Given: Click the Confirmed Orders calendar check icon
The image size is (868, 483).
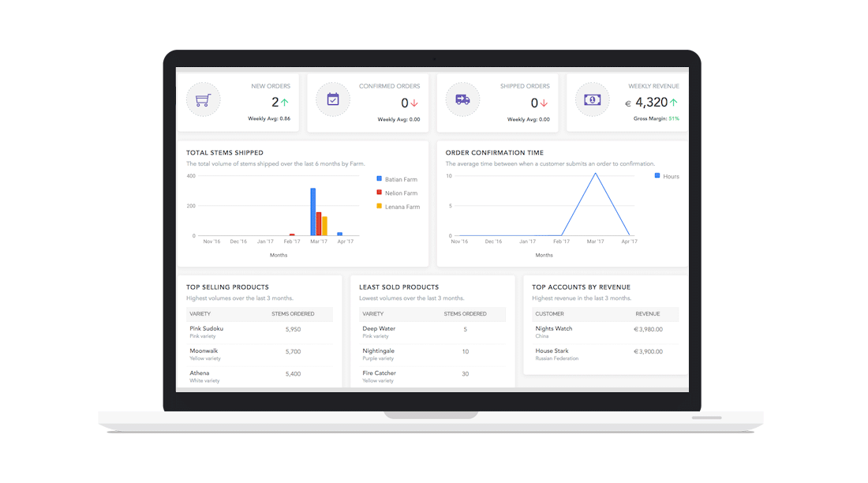Looking at the screenshot, I should tap(333, 100).
